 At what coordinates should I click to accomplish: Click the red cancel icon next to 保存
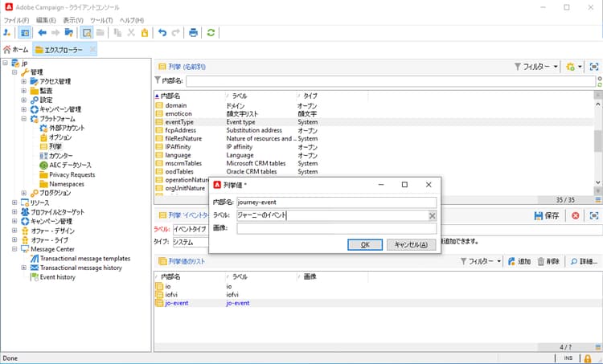[576, 215]
